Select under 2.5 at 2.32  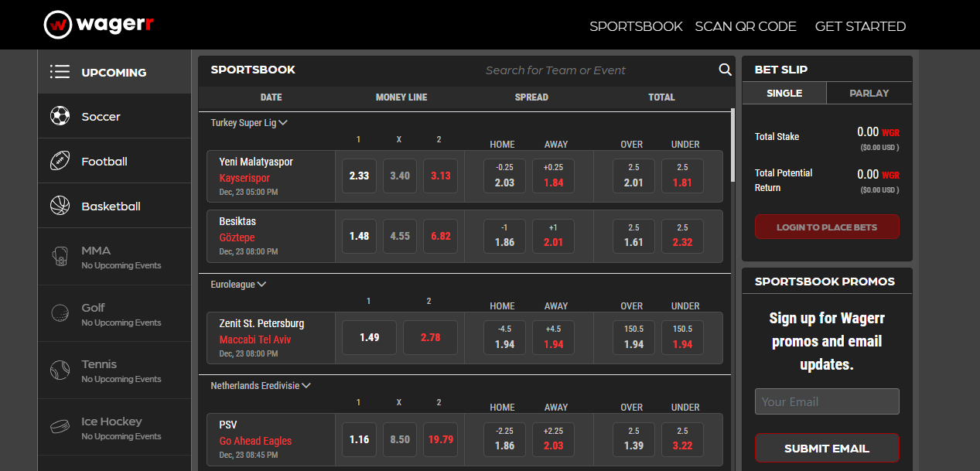coord(682,236)
